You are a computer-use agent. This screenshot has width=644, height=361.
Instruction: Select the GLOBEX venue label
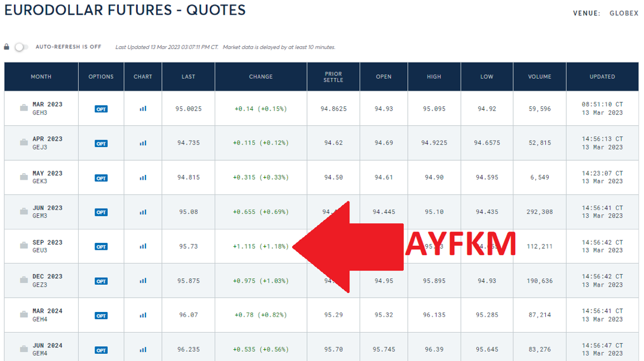tap(624, 13)
